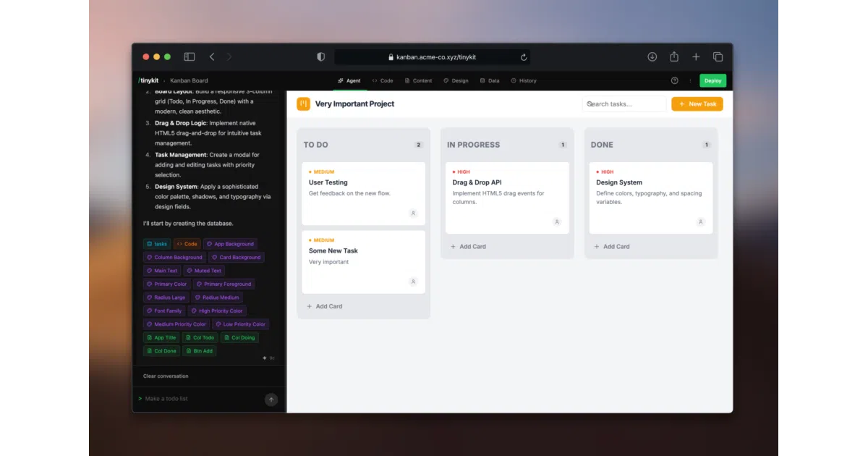
Task: Focus the Search tasks input field
Action: click(624, 104)
